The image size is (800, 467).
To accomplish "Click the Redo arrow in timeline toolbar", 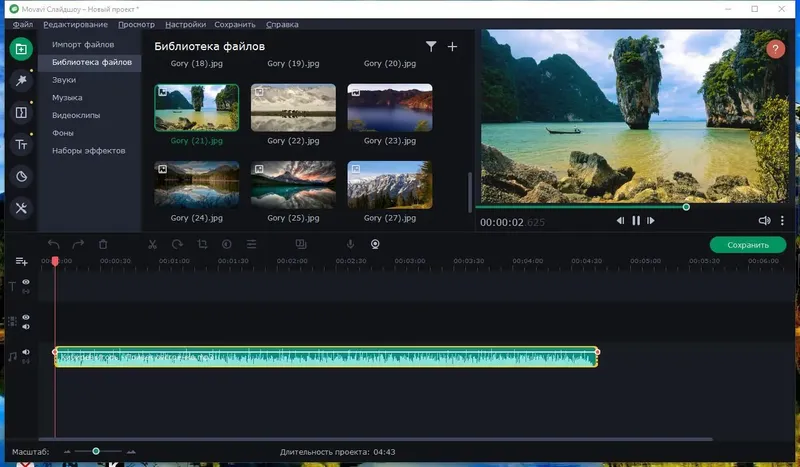I will [78, 244].
